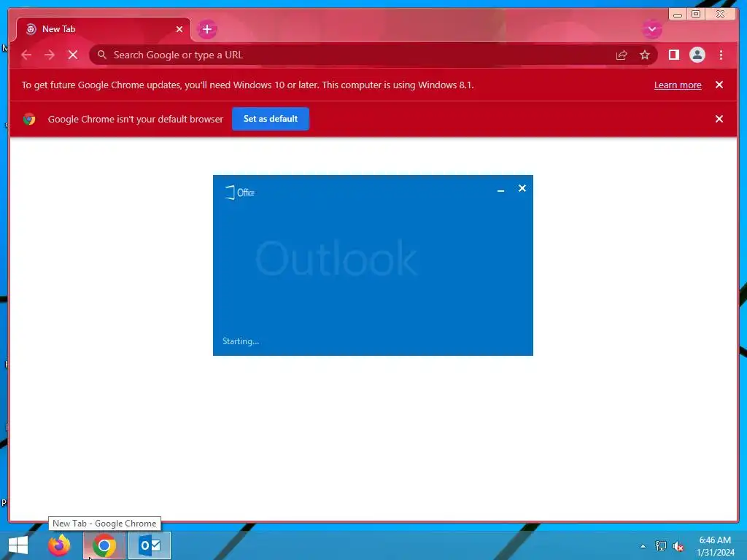Open a new Chrome tab with plus button
Viewport: 747px width, 560px height.
click(x=206, y=29)
